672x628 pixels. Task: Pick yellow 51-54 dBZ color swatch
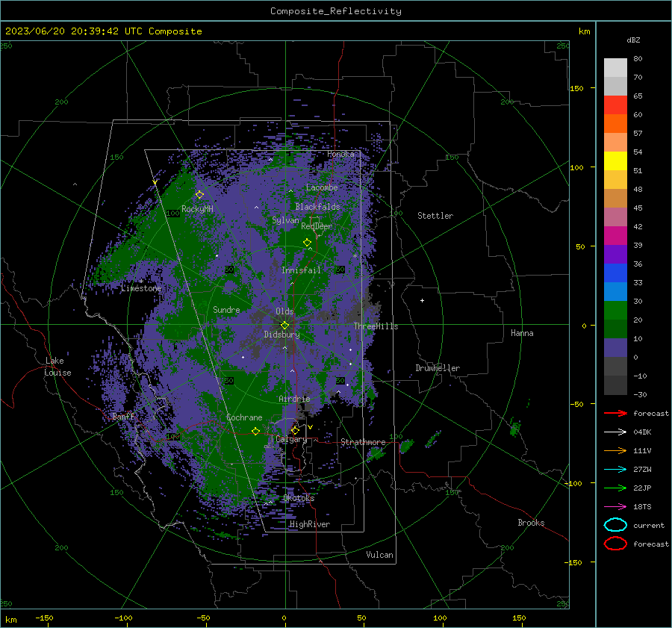[615, 161]
